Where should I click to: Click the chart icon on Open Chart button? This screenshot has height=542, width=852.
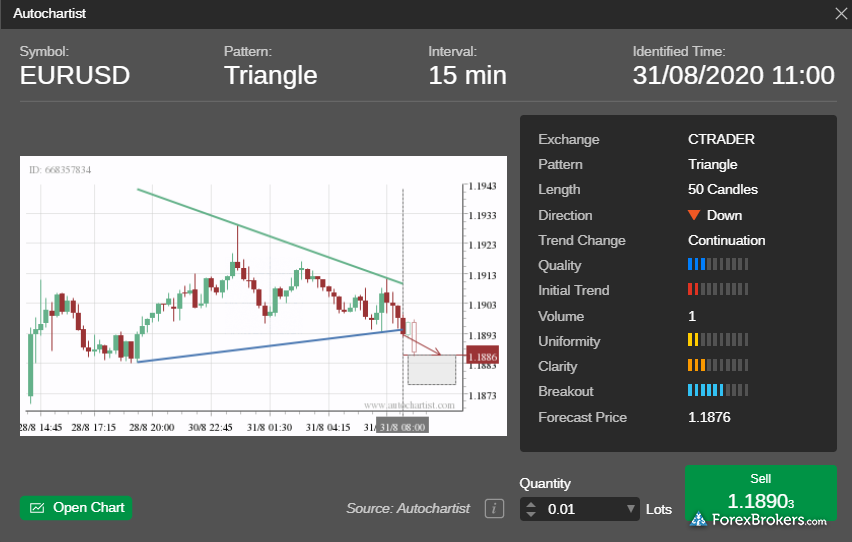(x=37, y=508)
